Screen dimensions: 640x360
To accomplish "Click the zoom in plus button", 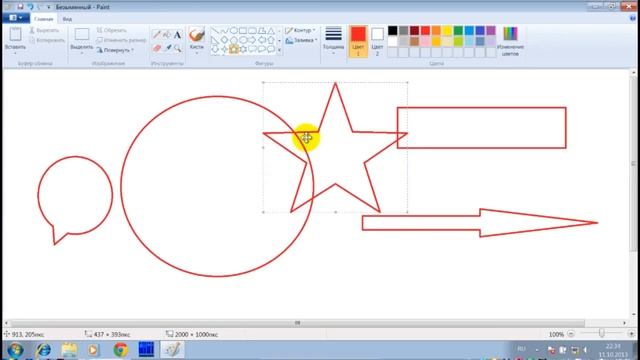I will [631, 334].
